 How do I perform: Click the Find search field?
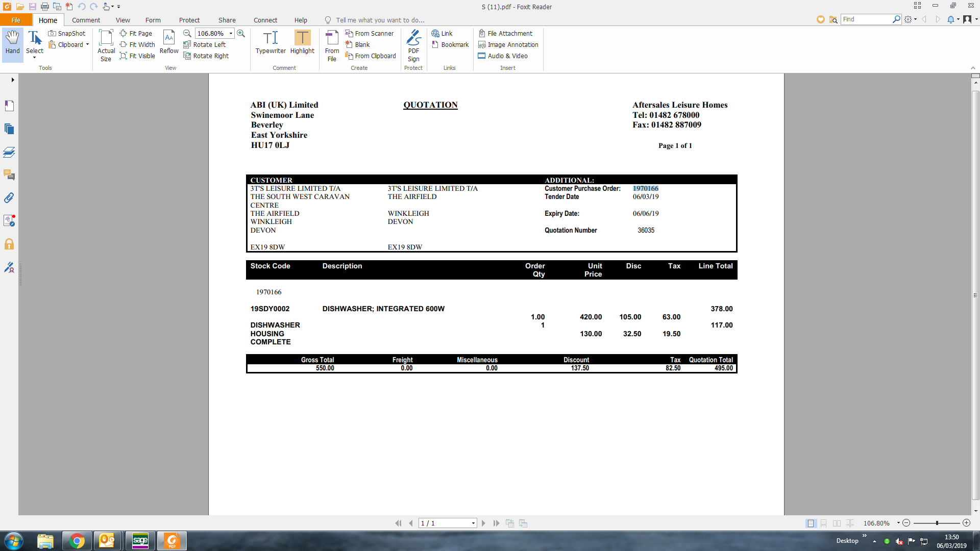[x=866, y=19]
